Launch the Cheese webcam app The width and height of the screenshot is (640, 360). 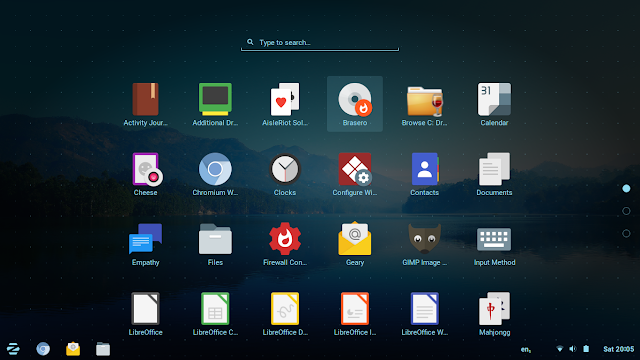click(145, 174)
